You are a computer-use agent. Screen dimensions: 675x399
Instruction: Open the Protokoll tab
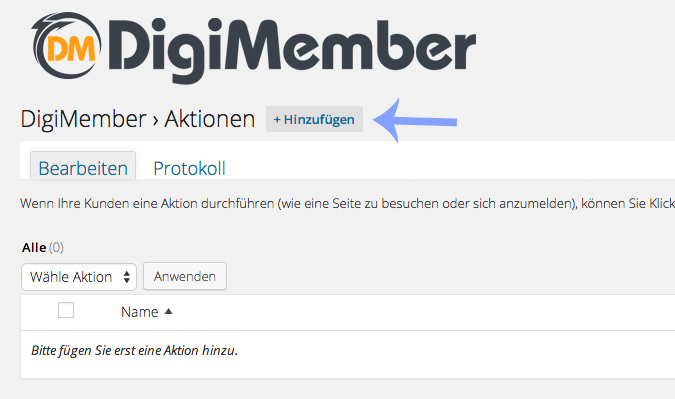coord(189,168)
